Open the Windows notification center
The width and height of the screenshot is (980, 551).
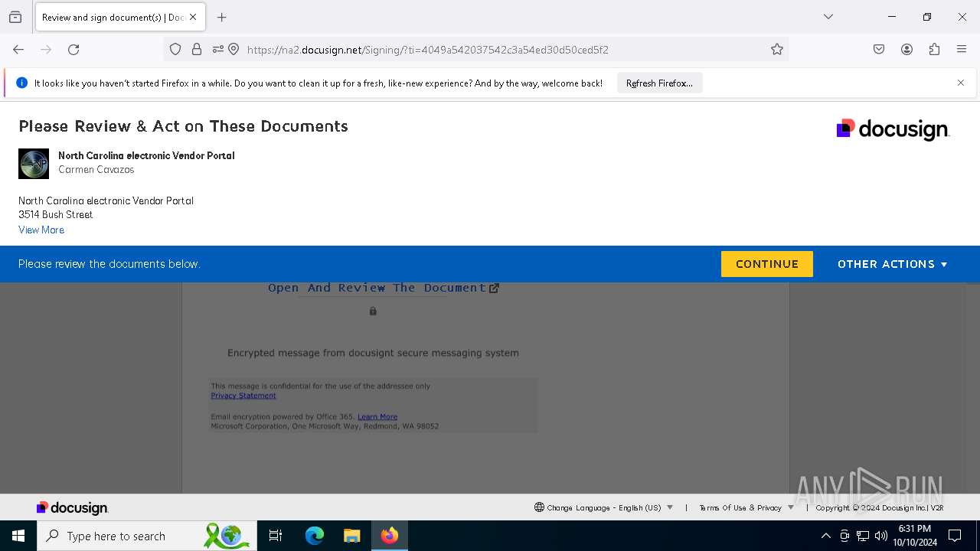coord(955,536)
